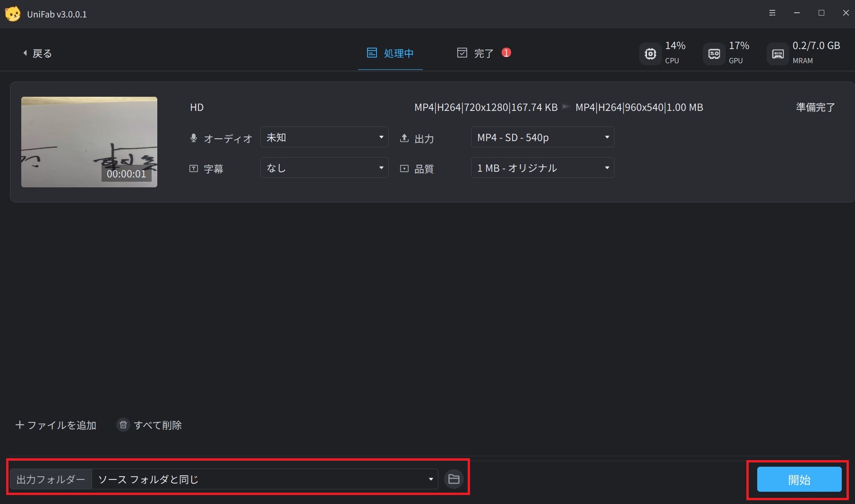Open the 出力フォルダー dropdown
Viewport: 855px width, 504px height.
click(265, 479)
